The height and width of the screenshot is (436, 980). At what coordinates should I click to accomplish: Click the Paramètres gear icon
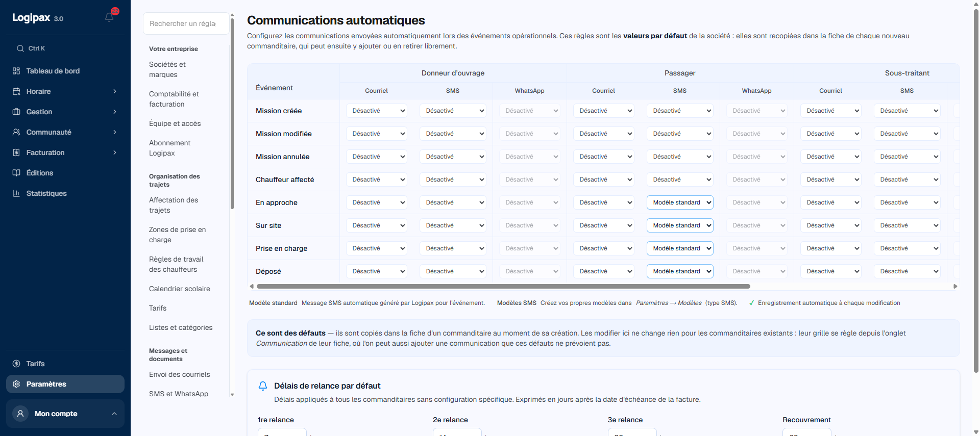[x=16, y=384]
